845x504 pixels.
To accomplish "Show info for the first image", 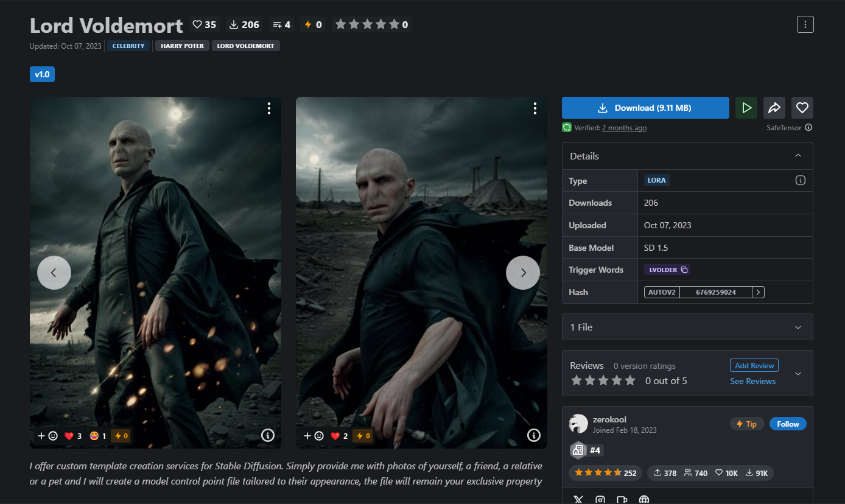I will [268, 435].
